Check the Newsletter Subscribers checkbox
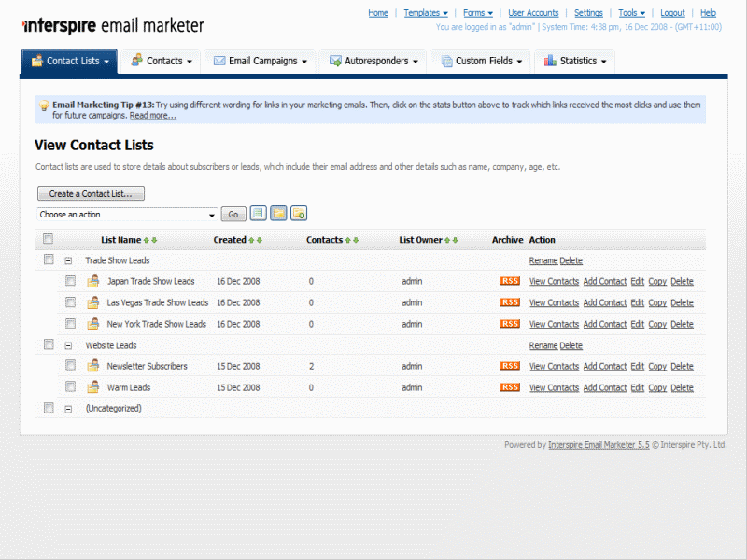747x560 pixels. (x=71, y=365)
